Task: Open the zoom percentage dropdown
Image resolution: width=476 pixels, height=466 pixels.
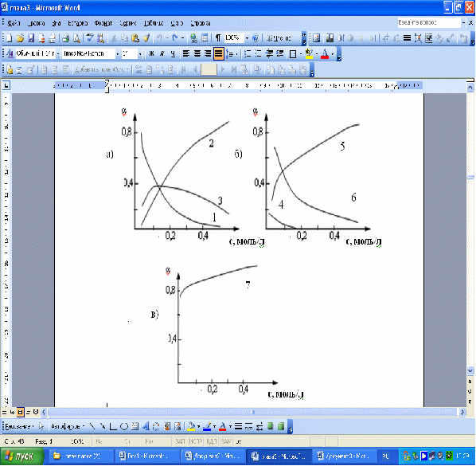Action: coord(247,38)
